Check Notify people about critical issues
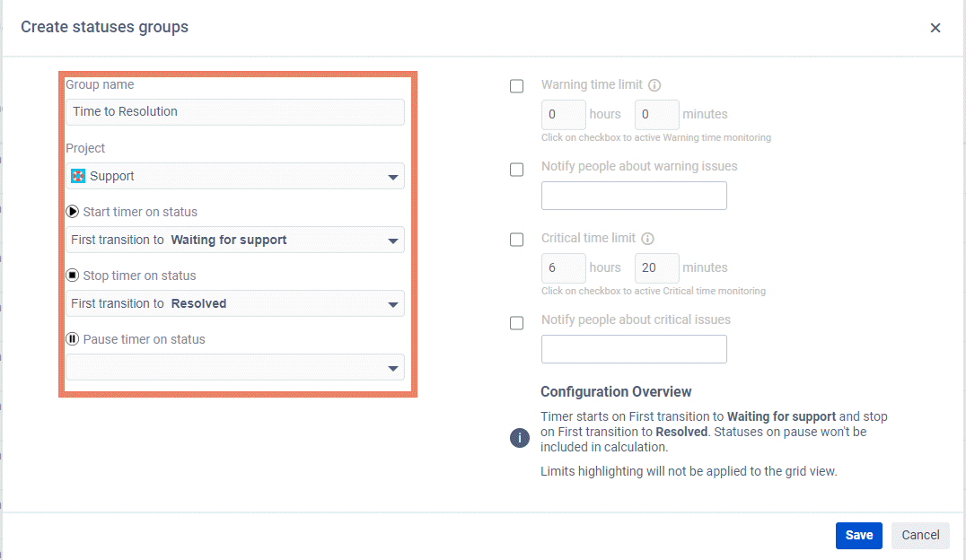 516,322
